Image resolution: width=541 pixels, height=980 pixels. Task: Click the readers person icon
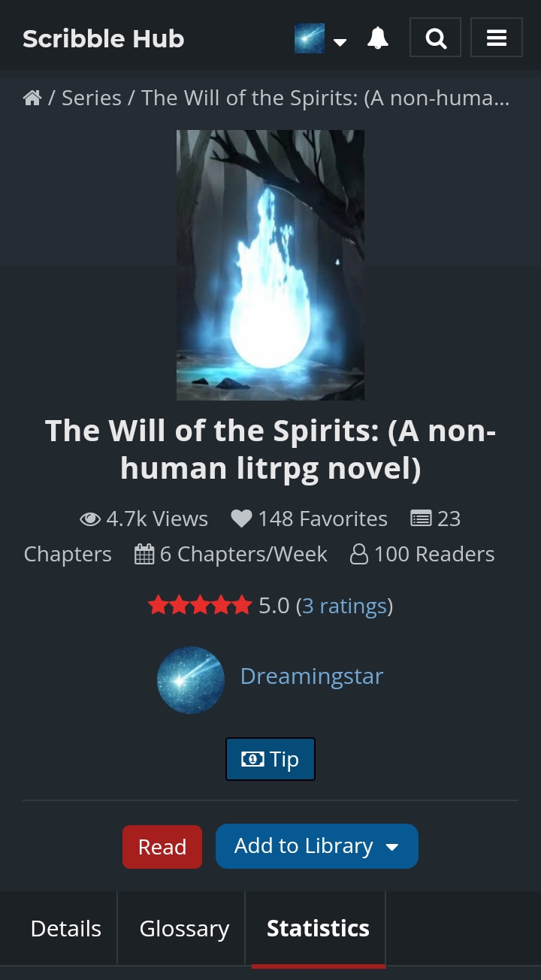[x=359, y=555]
